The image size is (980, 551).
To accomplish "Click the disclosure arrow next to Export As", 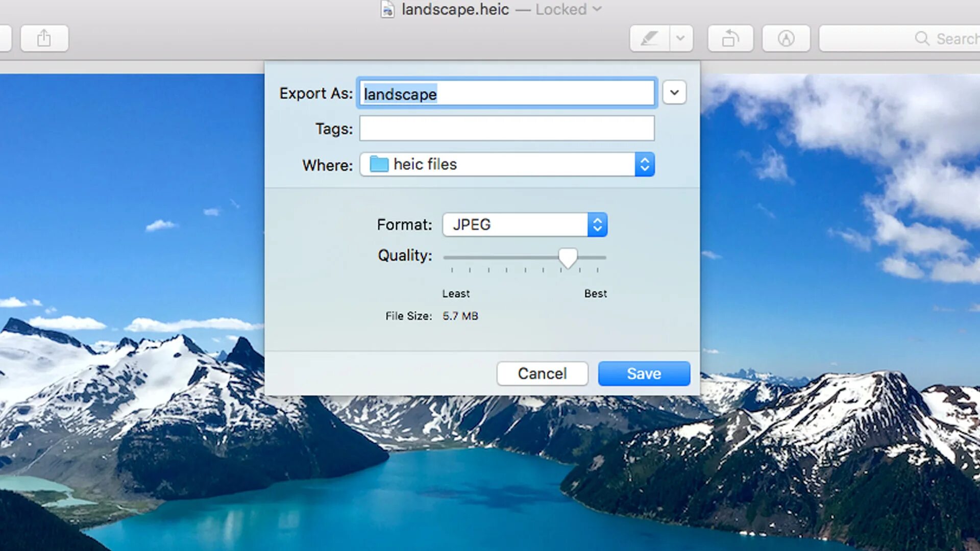I will (x=673, y=93).
